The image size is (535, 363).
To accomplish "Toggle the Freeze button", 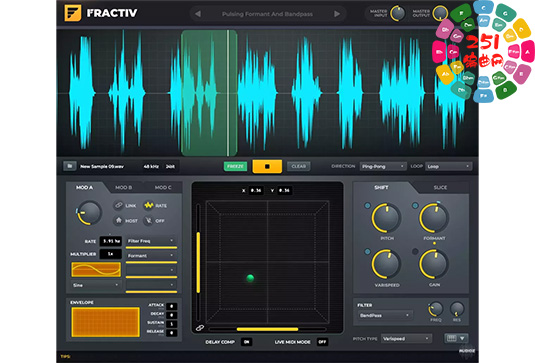I will click(235, 166).
